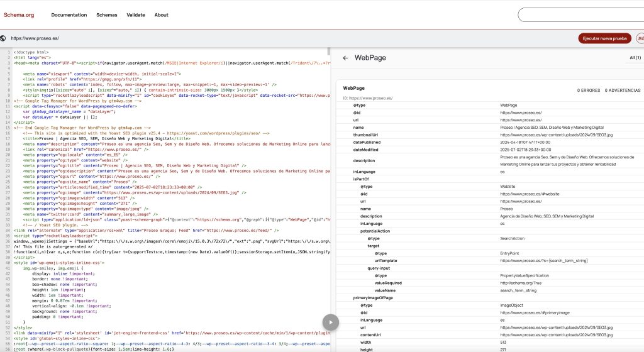Go to the Schemas page
Screen dimensions: 644x352
tap(107, 14)
